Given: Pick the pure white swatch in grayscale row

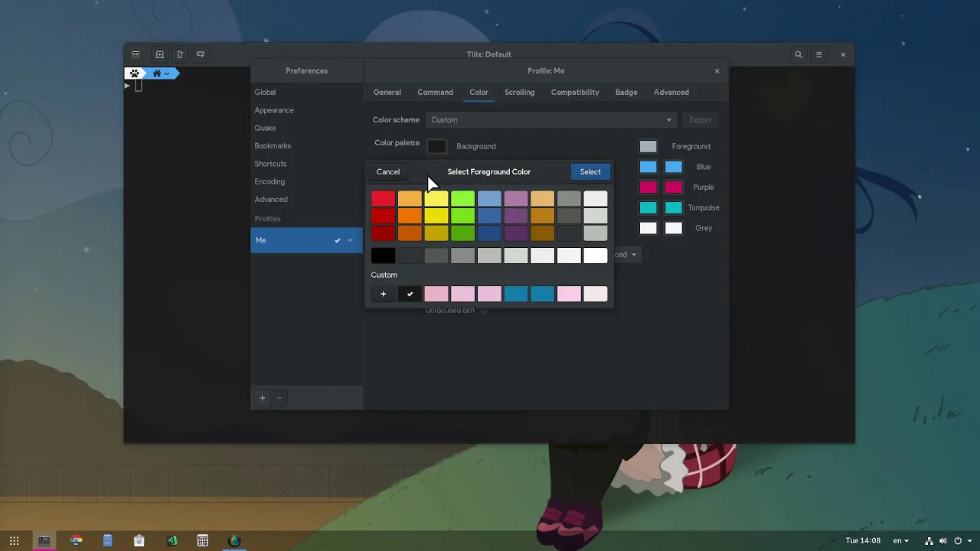Looking at the screenshot, I should pos(595,256).
